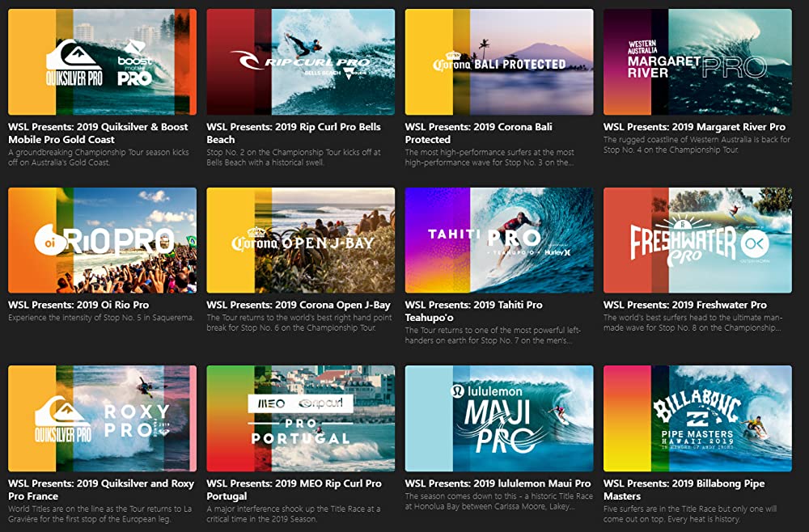Screen dimensions: 809x532
Task: Click title '2019 Tahiti Pro Teahupo'o'
Action: click(473, 311)
